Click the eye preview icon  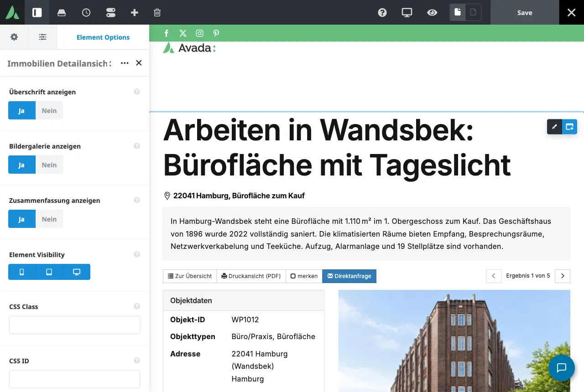[432, 13]
